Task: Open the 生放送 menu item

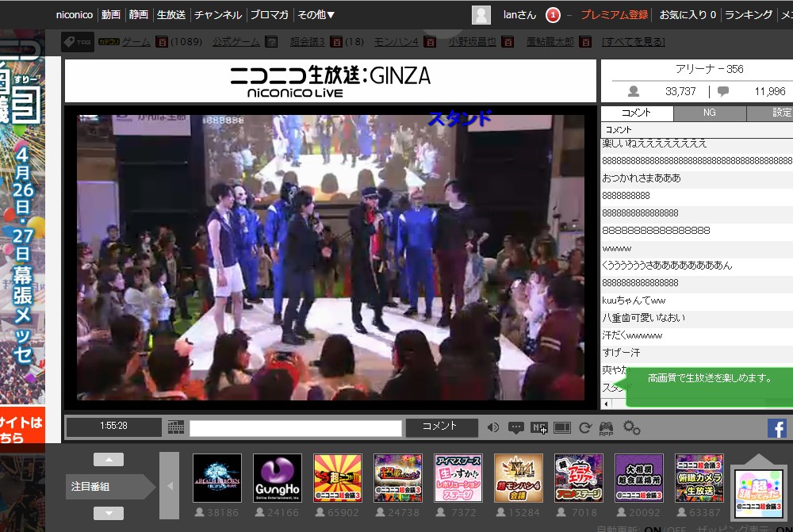Action: pos(171,14)
